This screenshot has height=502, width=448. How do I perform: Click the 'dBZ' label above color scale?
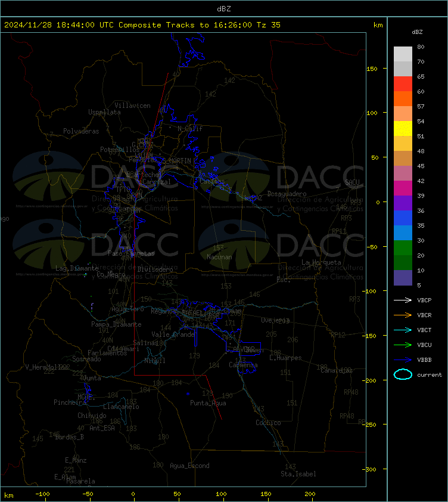[417, 32]
